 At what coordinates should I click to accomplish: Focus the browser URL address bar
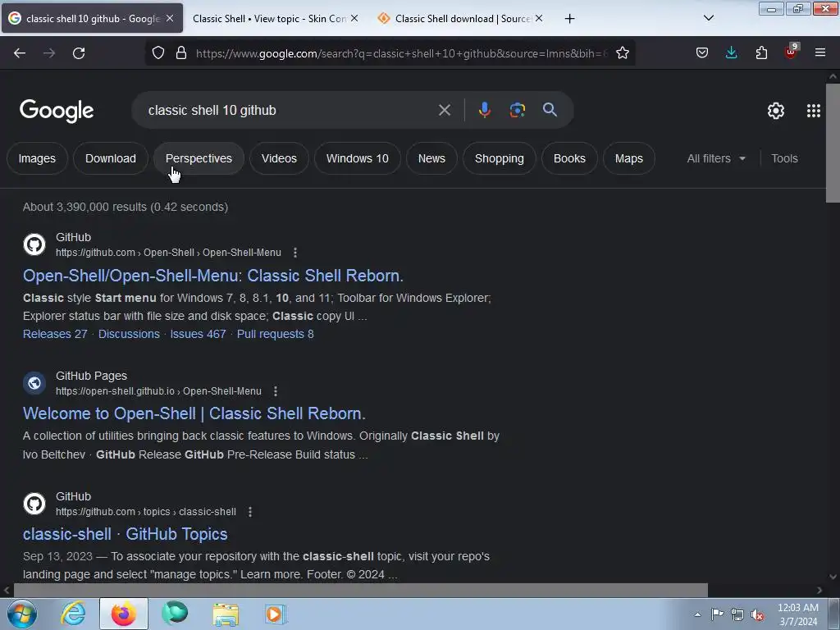(x=402, y=53)
